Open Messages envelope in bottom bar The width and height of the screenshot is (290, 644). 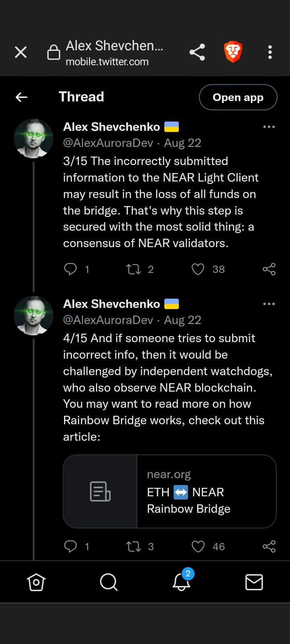pyautogui.click(x=254, y=582)
